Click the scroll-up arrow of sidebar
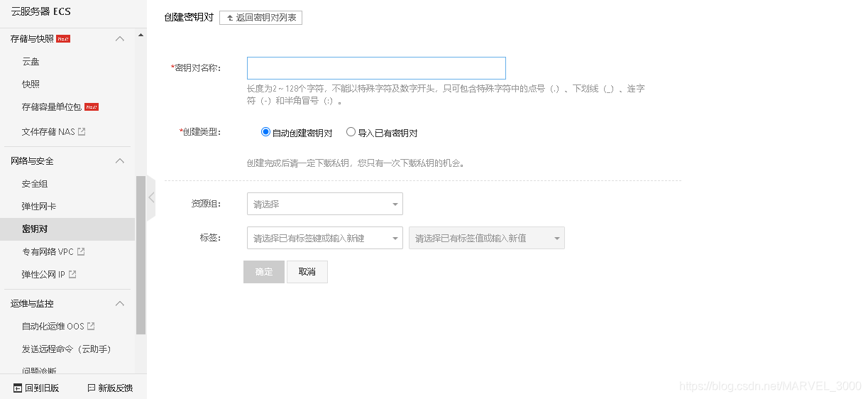 tap(141, 35)
